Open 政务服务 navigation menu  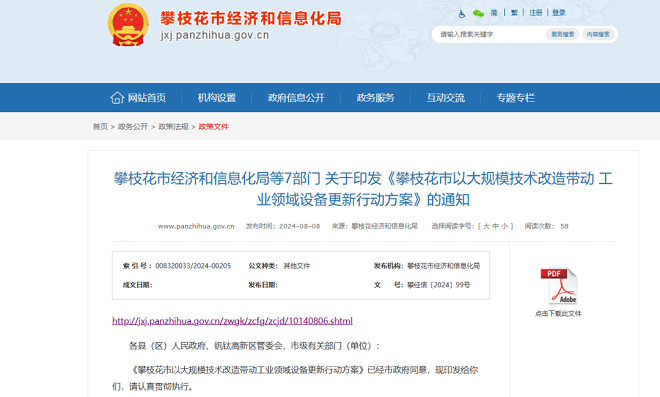pyautogui.click(x=375, y=98)
